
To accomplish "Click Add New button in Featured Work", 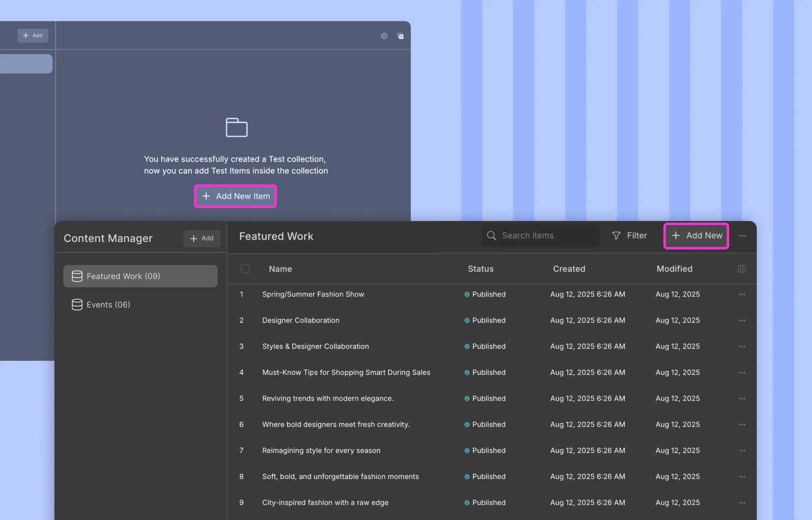I will (696, 236).
